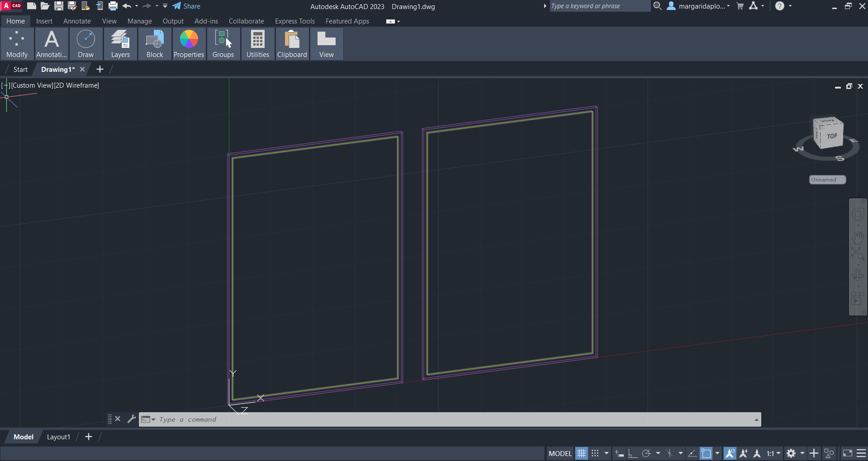Click the Share button

click(186, 6)
